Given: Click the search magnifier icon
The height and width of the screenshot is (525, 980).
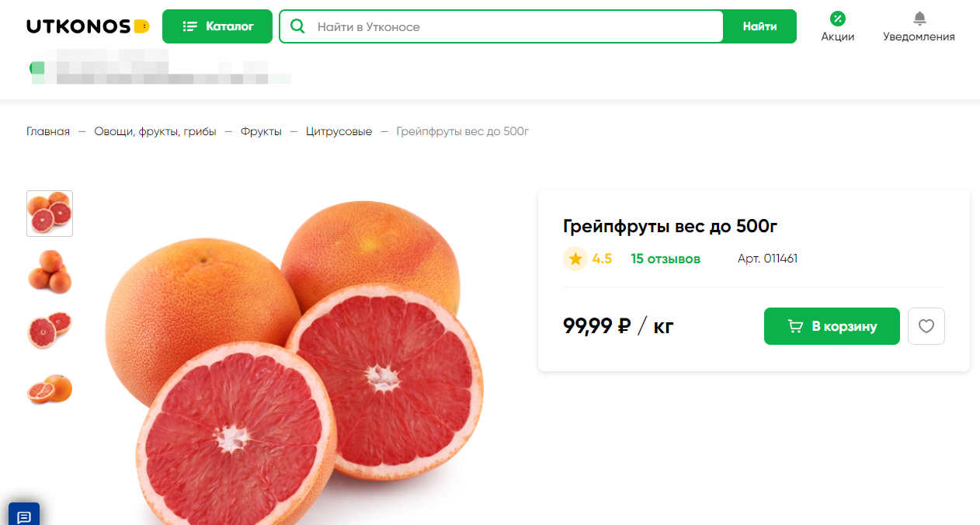Looking at the screenshot, I should 297,26.
